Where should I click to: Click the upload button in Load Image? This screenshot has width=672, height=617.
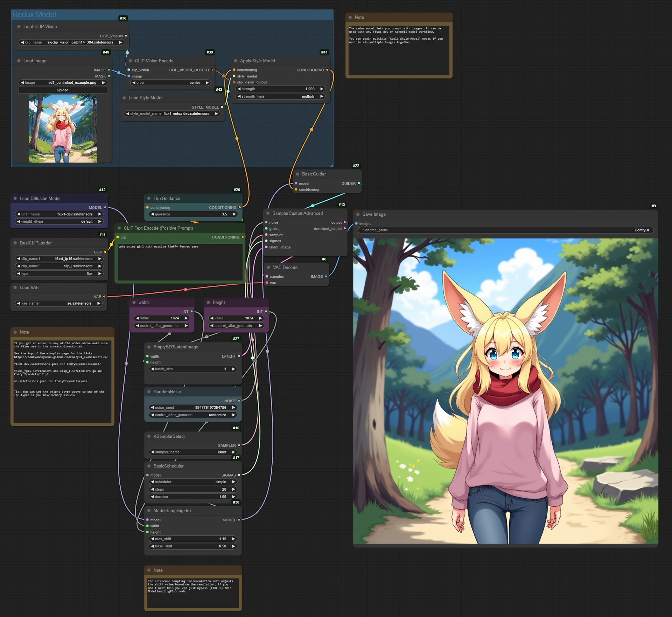[x=63, y=90]
